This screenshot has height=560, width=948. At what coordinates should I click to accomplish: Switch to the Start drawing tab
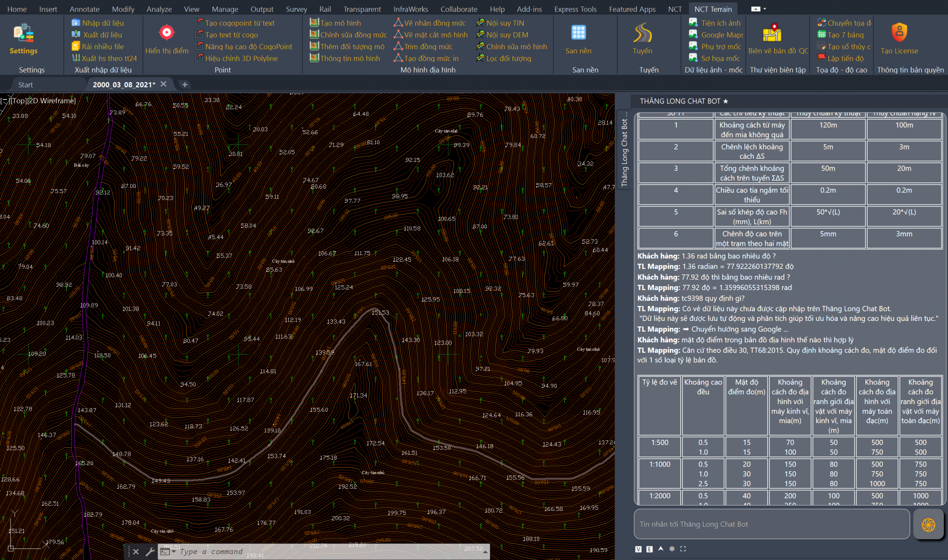click(25, 84)
